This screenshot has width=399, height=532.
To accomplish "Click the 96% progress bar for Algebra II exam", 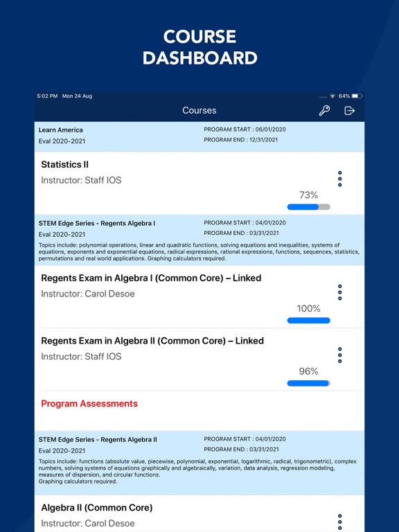I will tap(308, 383).
